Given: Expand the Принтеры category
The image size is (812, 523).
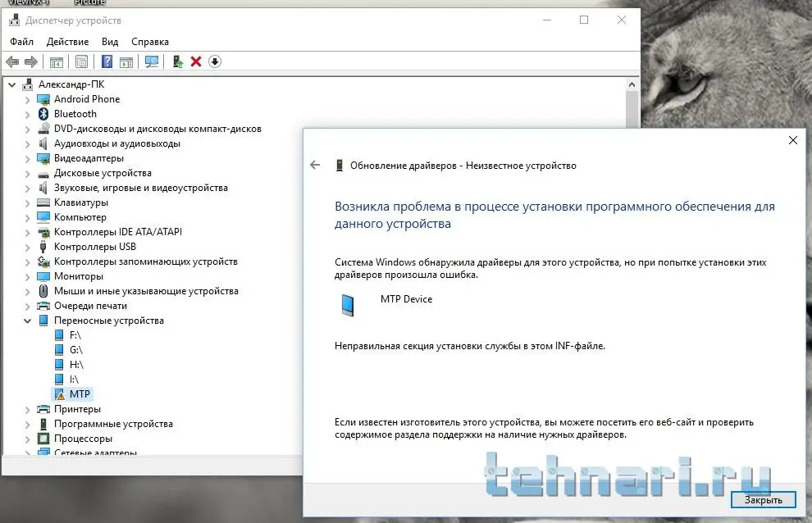Looking at the screenshot, I should (x=27, y=410).
